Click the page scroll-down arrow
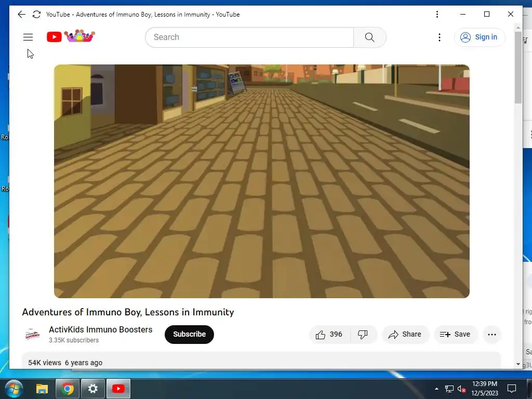The width and height of the screenshot is (532, 399). [x=518, y=364]
